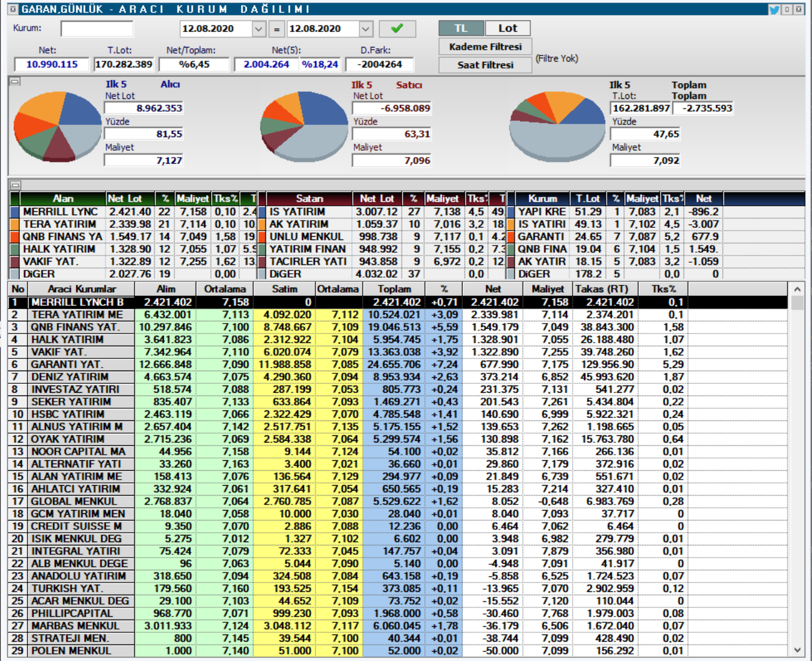Click the T.Lot field 170.282.389
This screenshot has width=812, height=661.
coord(123,64)
